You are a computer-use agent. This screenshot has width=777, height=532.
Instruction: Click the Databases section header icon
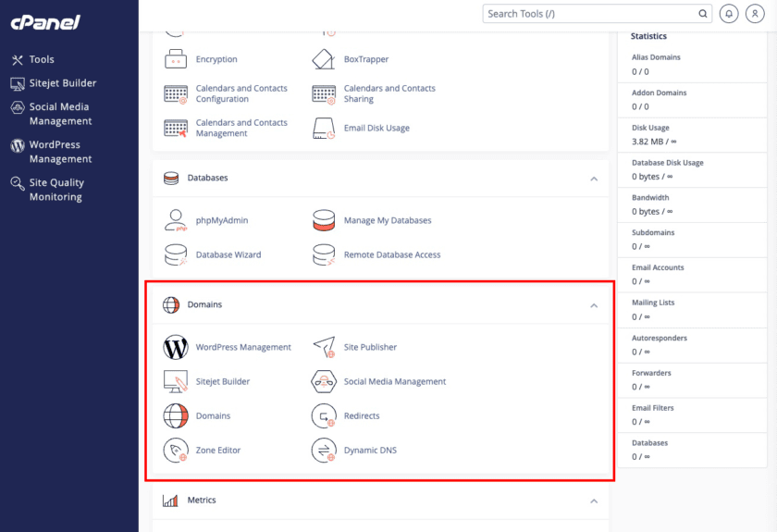click(171, 178)
